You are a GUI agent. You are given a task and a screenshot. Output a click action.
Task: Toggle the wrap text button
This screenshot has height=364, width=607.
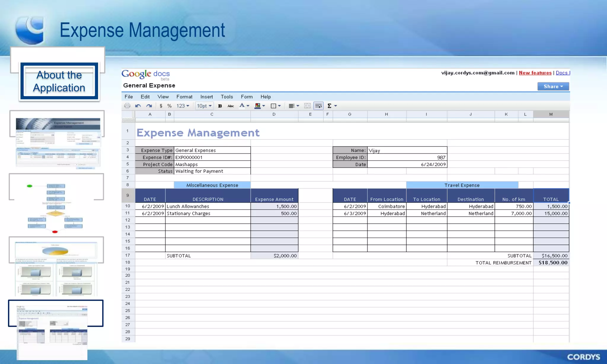click(x=318, y=106)
